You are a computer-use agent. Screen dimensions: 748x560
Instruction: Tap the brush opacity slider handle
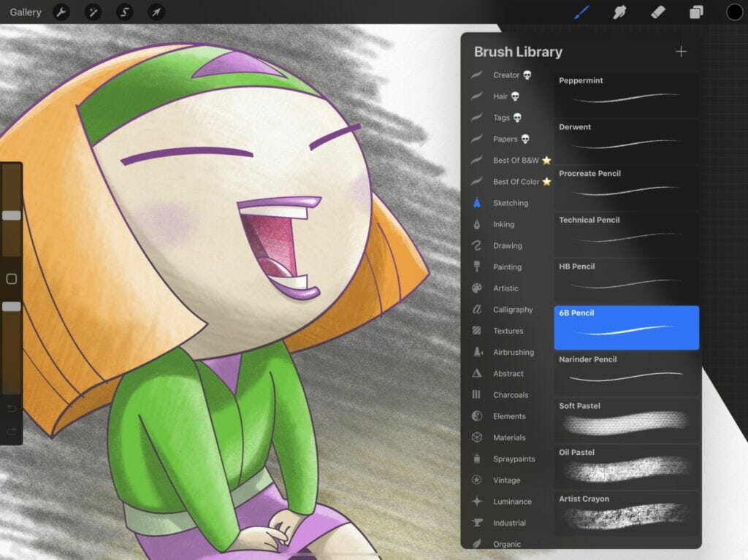[x=12, y=307]
